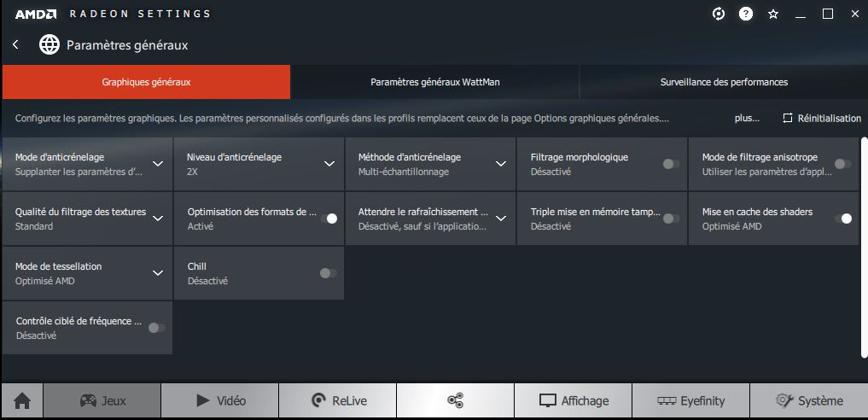Close the Radeon Settings window

click(854, 15)
